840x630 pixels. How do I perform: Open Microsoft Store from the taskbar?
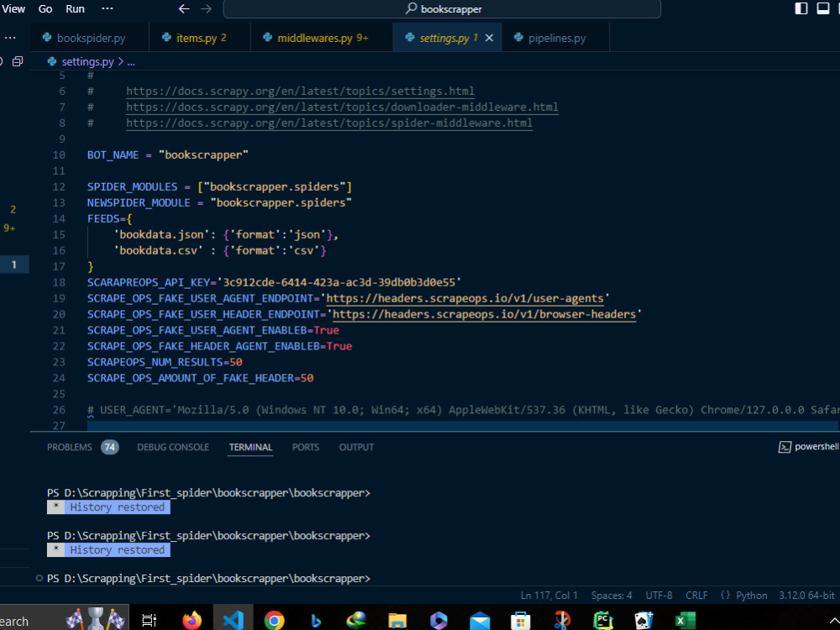[x=520, y=621]
